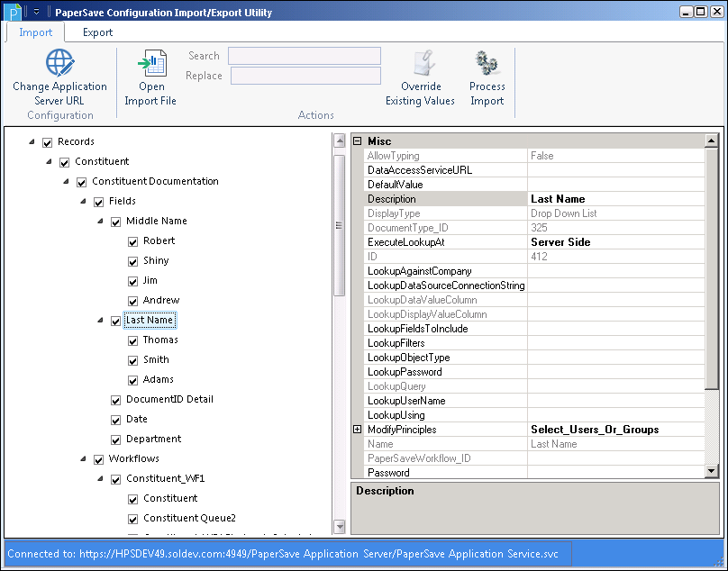This screenshot has height=571, width=728.
Task: Switch to the Import tab
Action: click(x=35, y=32)
